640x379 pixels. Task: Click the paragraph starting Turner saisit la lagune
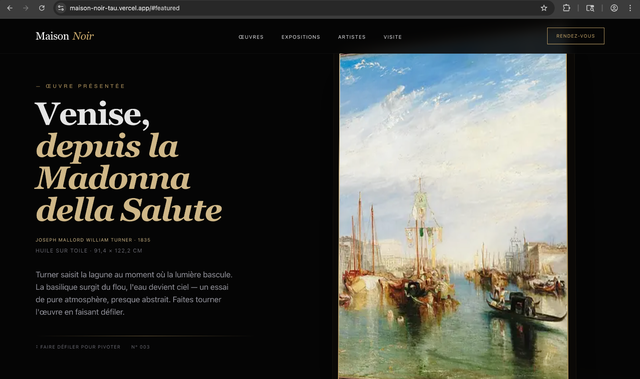(134, 293)
